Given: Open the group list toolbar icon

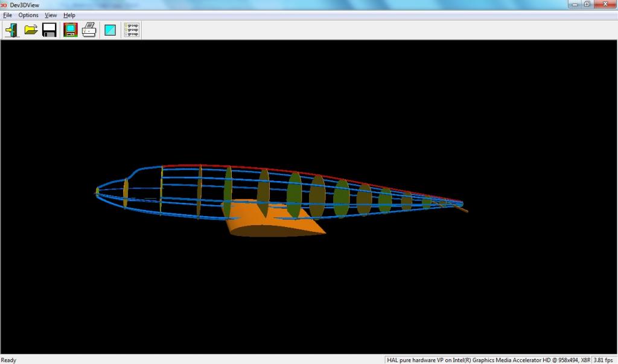Looking at the screenshot, I should 132,30.
